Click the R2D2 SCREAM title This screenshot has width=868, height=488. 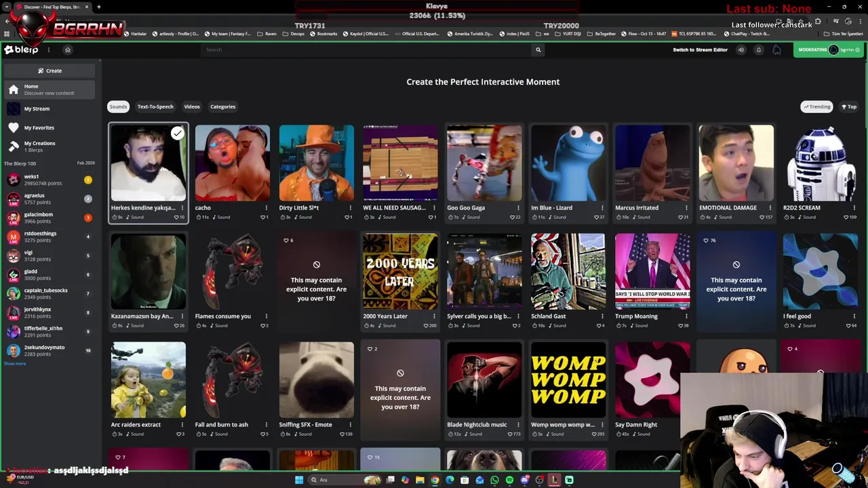click(x=802, y=207)
